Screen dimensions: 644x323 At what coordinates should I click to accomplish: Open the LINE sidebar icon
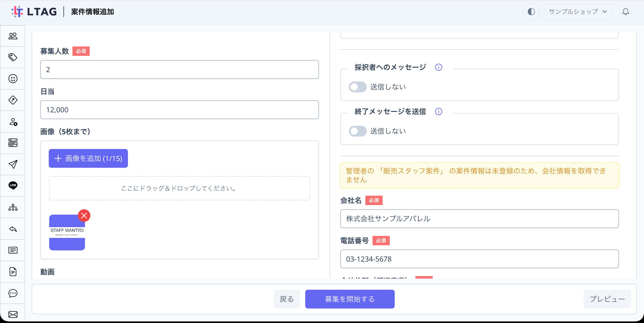click(13, 186)
